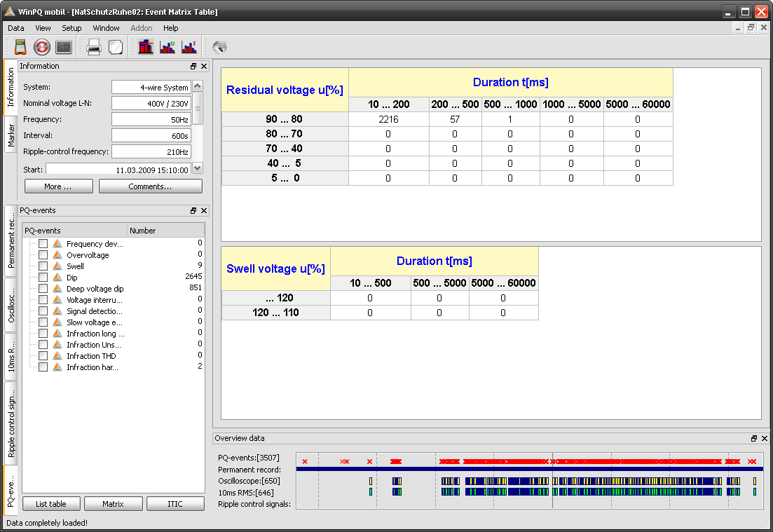Image resolution: width=773 pixels, height=532 pixels.
Task: Click the triangle icon beside Infraction THD
Action: tap(57, 356)
